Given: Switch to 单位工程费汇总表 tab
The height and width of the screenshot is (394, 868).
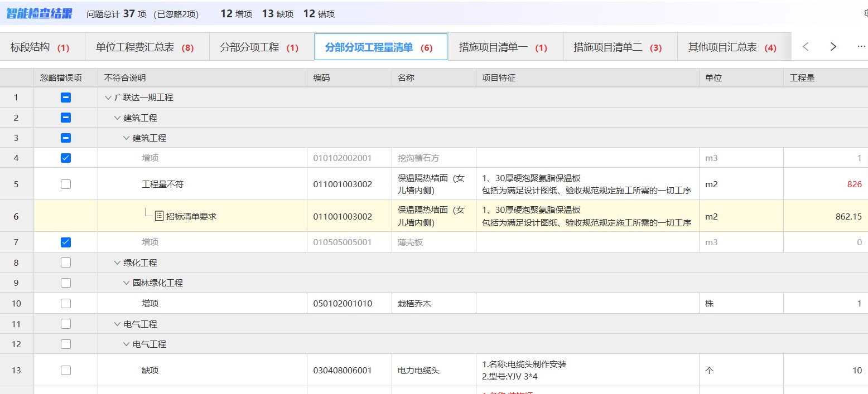Looking at the screenshot, I should point(147,47).
